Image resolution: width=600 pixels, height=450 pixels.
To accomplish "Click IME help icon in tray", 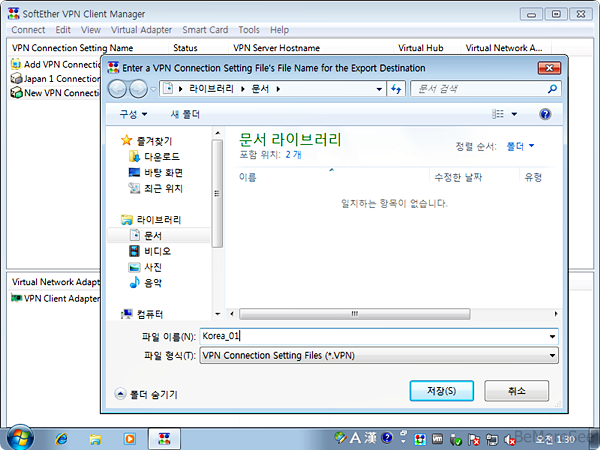I will pos(387,437).
